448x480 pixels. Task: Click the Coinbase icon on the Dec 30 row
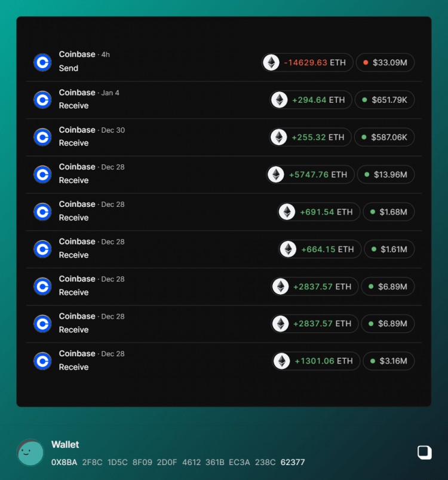tap(42, 137)
